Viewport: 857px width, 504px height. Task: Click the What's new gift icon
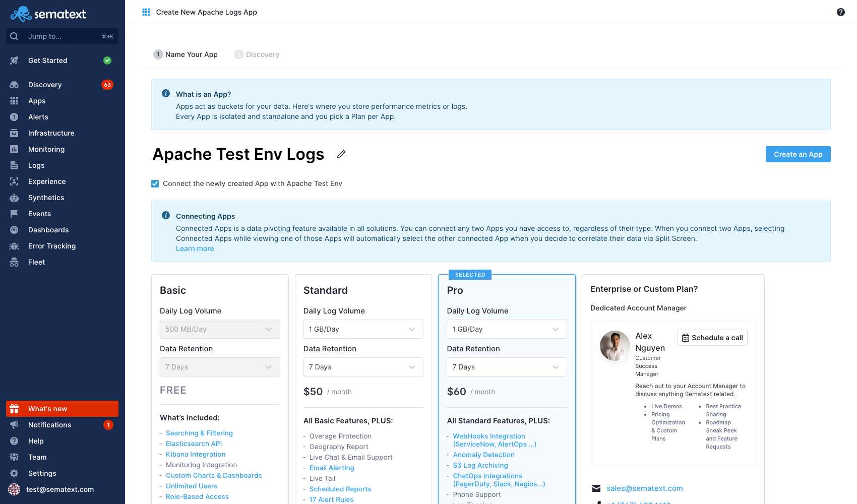pyautogui.click(x=14, y=409)
